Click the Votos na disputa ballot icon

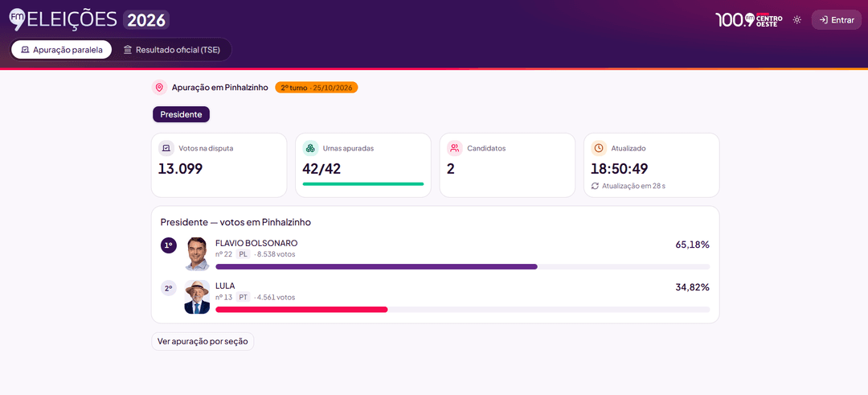coord(166,149)
